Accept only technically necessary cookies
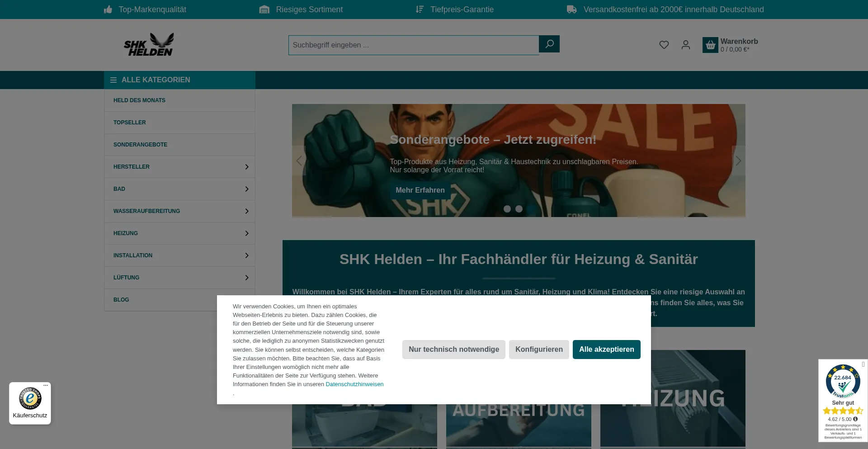The height and width of the screenshot is (449, 868). point(454,350)
